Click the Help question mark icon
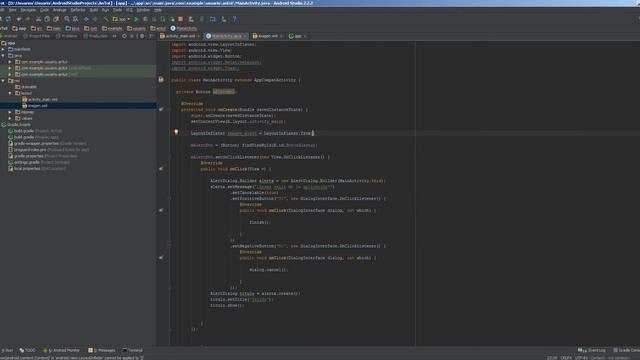Viewport: 640px width, 360px height. click(x=234, y=19)
